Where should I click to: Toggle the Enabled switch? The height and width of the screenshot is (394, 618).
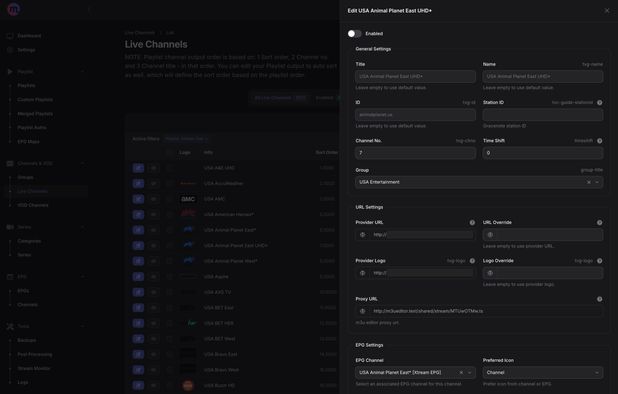pos(354,33)
